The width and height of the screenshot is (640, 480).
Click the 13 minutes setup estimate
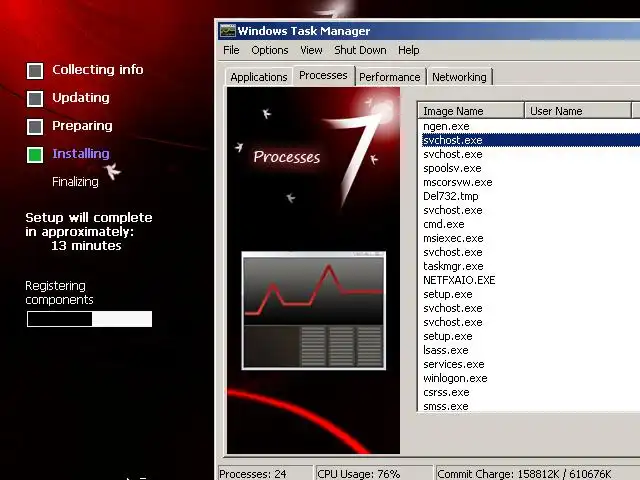tap(86, 246)
